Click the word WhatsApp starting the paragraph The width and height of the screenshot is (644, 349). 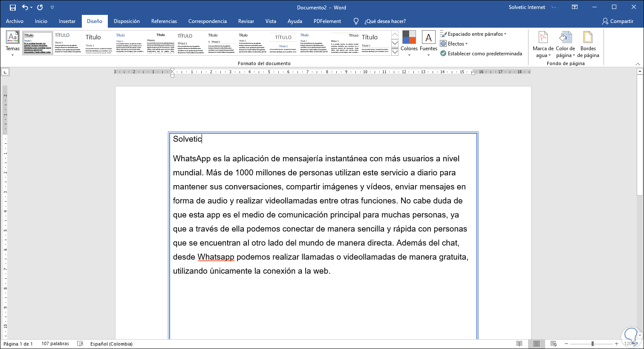tap(192, 159)
